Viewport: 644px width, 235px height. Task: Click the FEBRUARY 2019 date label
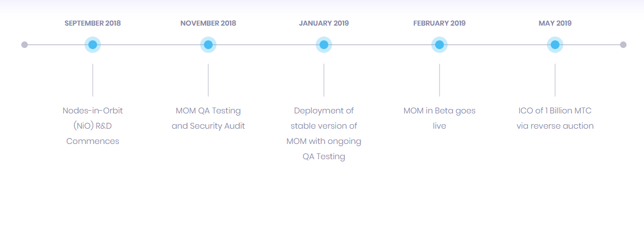440,23
